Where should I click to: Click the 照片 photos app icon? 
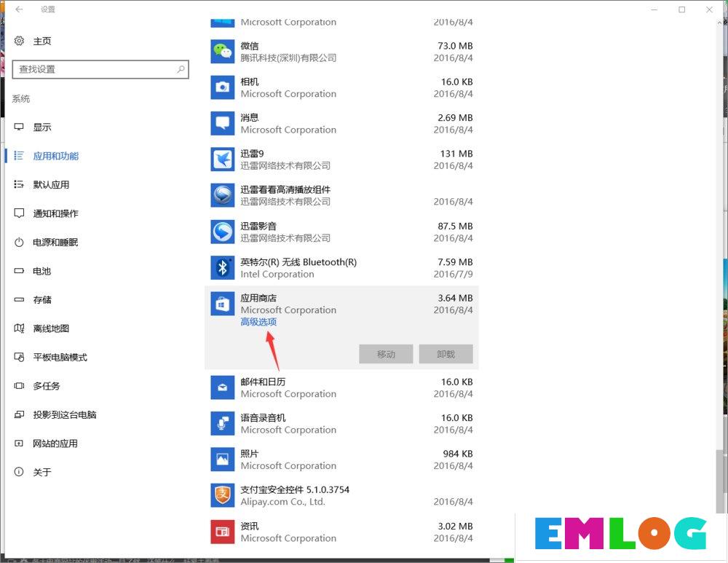(222, 460)
